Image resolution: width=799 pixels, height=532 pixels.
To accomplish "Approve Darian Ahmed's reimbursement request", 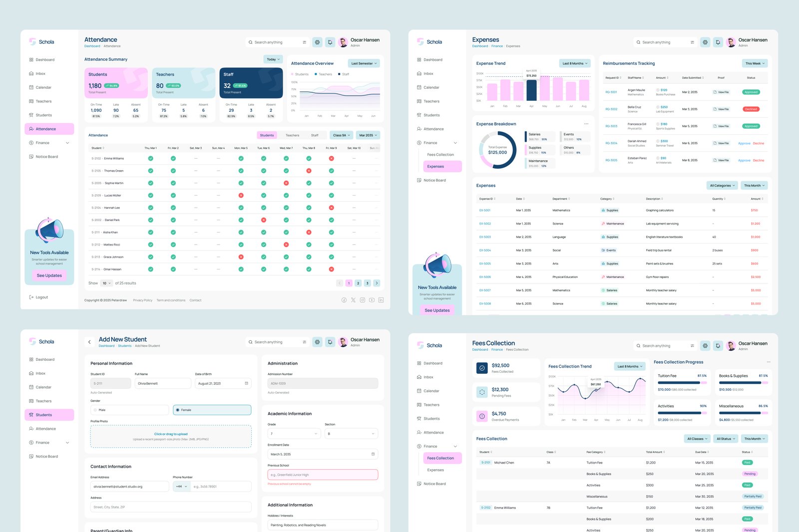I will pyautogui.click(x=744, y=143).
